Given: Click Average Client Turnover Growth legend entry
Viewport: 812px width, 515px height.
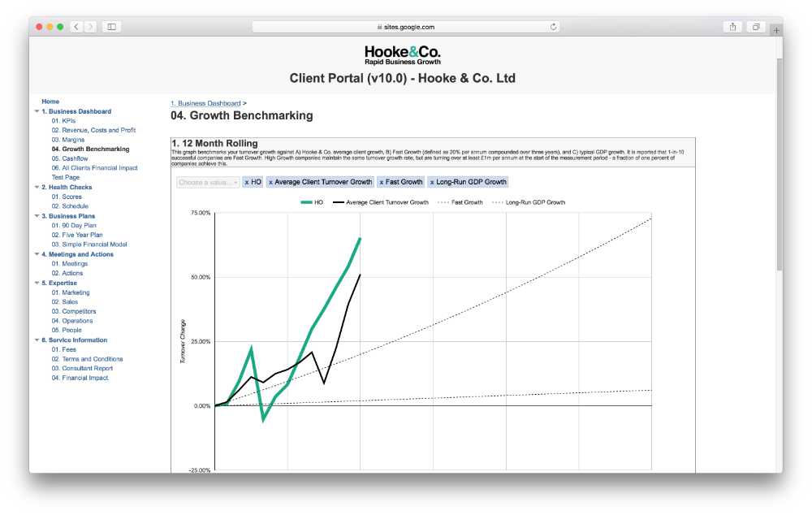Looking at the screenshot, I should pos(381,202).
